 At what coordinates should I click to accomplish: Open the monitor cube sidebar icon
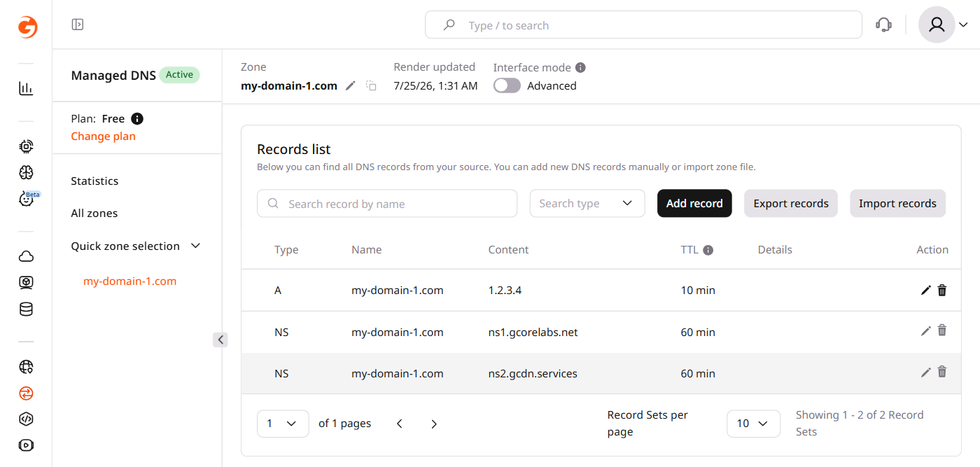click(26, 283)
